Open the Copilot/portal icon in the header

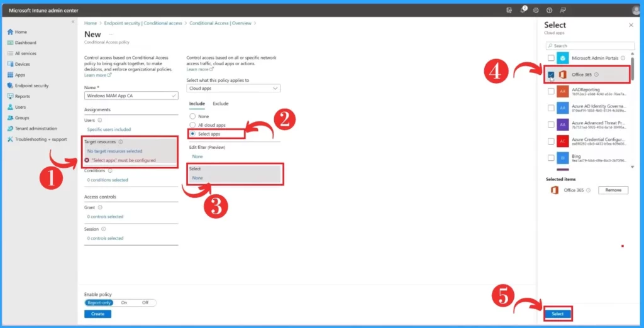[509, 10]
